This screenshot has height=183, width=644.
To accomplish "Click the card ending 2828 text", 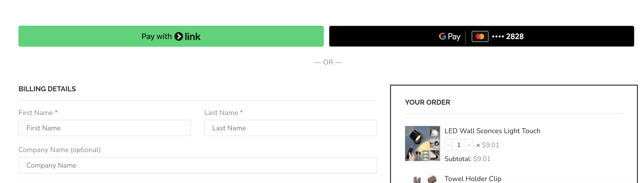I will [508, 36].
